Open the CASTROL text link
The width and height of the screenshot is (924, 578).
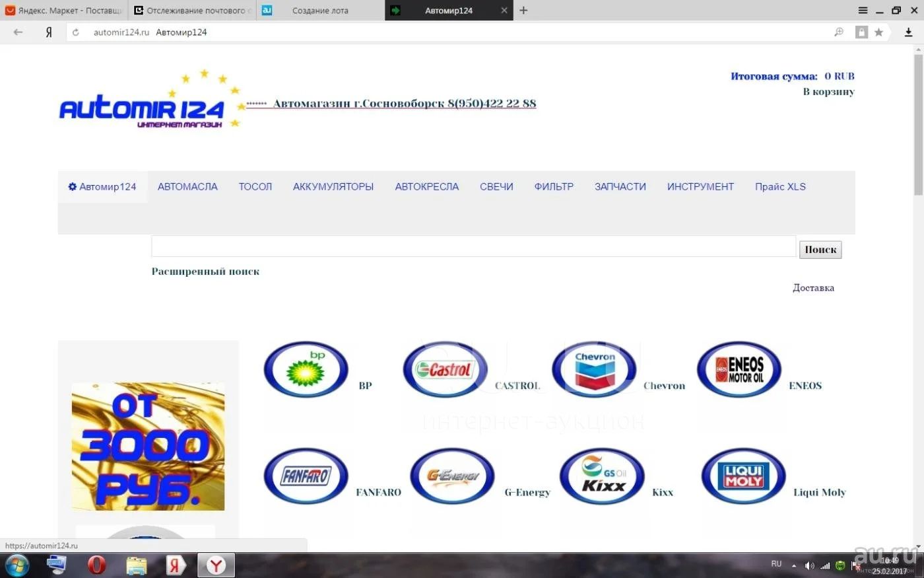517,386
